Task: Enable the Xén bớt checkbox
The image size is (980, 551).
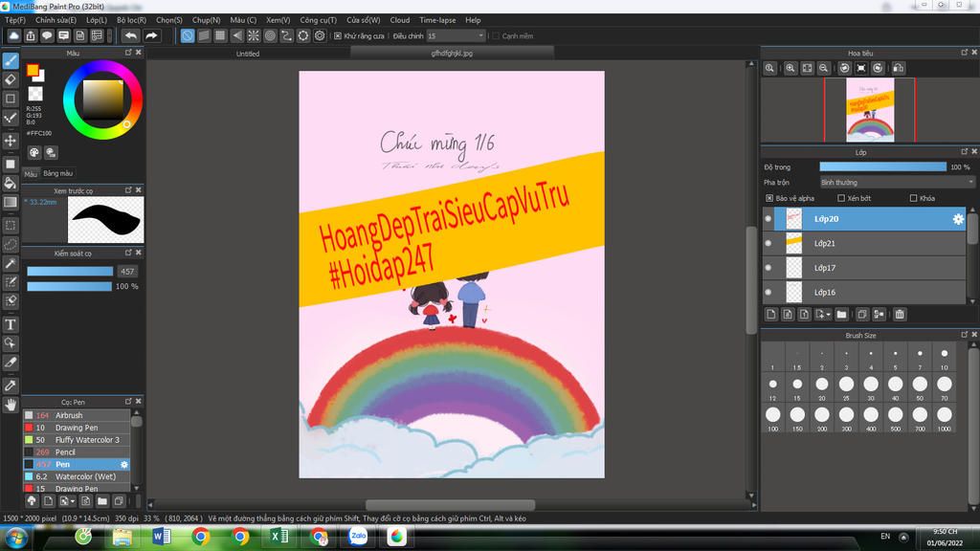Action: pos(841,198)
